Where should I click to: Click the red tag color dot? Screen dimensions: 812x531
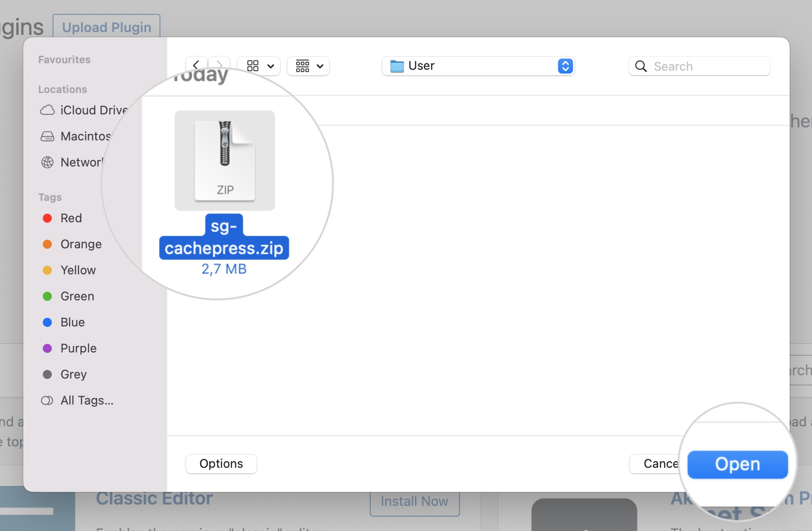tap(47, 218)
